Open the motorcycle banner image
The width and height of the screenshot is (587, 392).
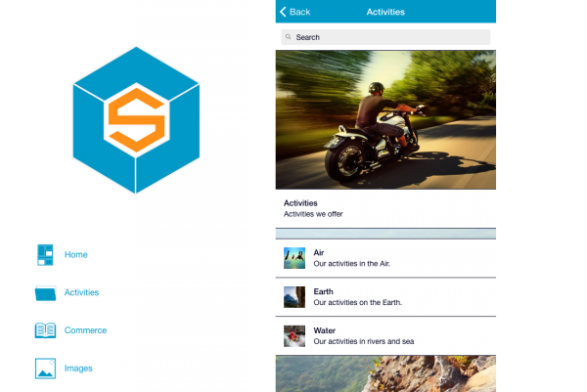coord(385,119)
